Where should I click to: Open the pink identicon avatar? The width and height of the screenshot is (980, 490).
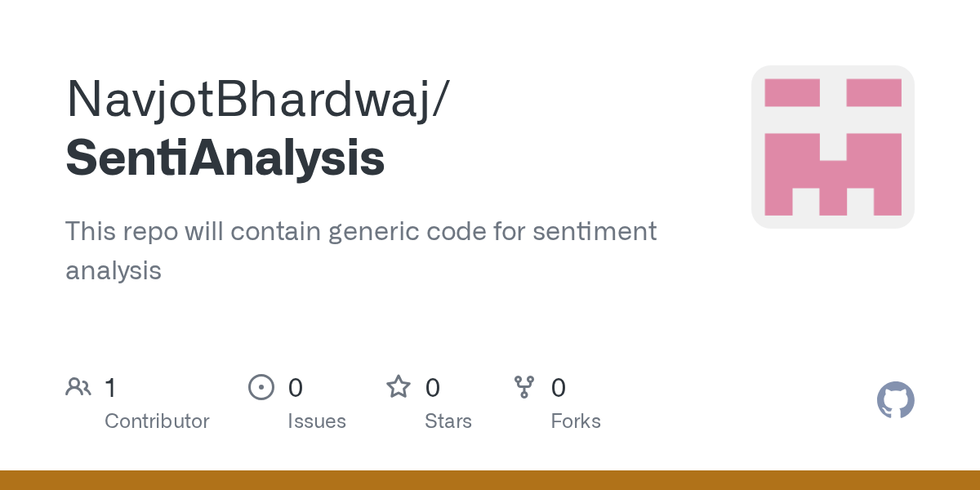tap(832, 147)
